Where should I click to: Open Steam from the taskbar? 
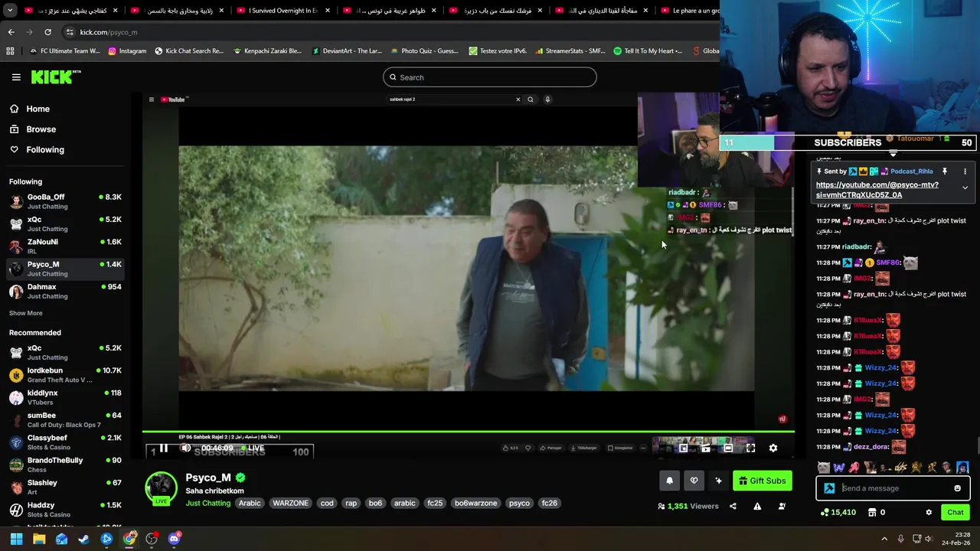pyautogui.click(x=83, y=540)
